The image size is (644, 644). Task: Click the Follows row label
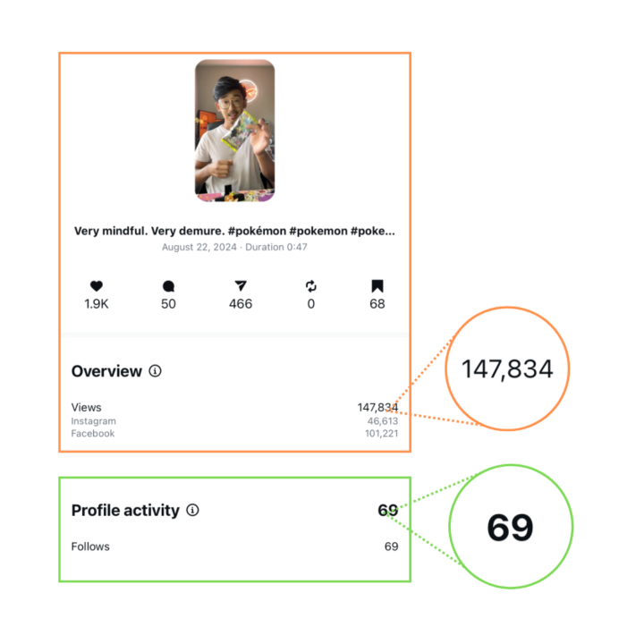coord(90,547)
